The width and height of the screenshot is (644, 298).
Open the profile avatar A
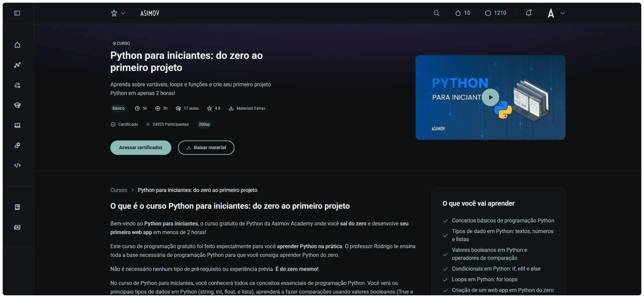click(551, 13)
